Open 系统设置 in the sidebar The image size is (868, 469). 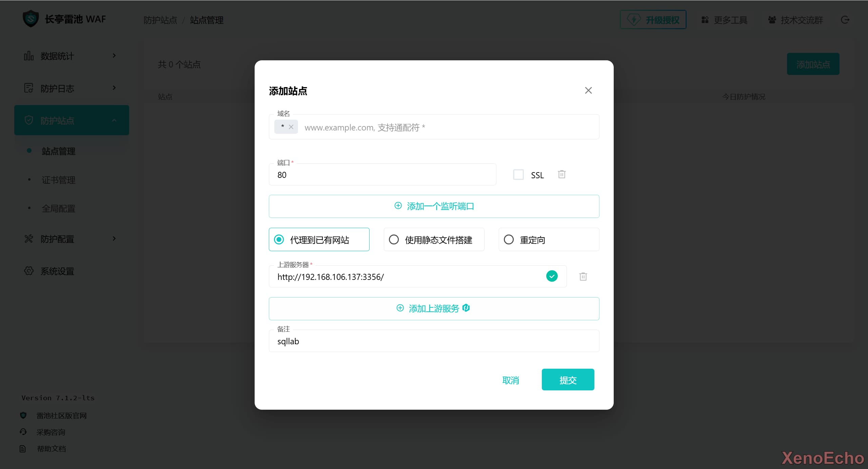tap(57, 271)
